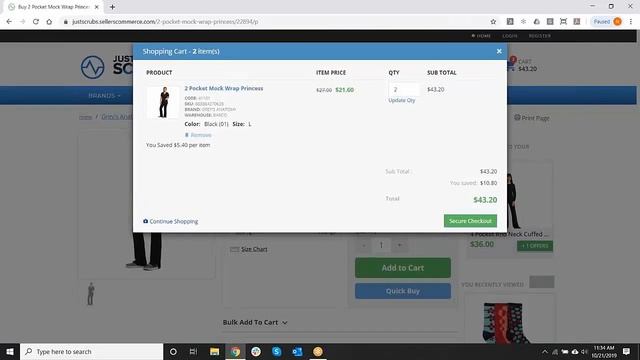Click the Print Page link
Image resolution: width=640 pixels, height=360 pixels.
pos(532,118)
